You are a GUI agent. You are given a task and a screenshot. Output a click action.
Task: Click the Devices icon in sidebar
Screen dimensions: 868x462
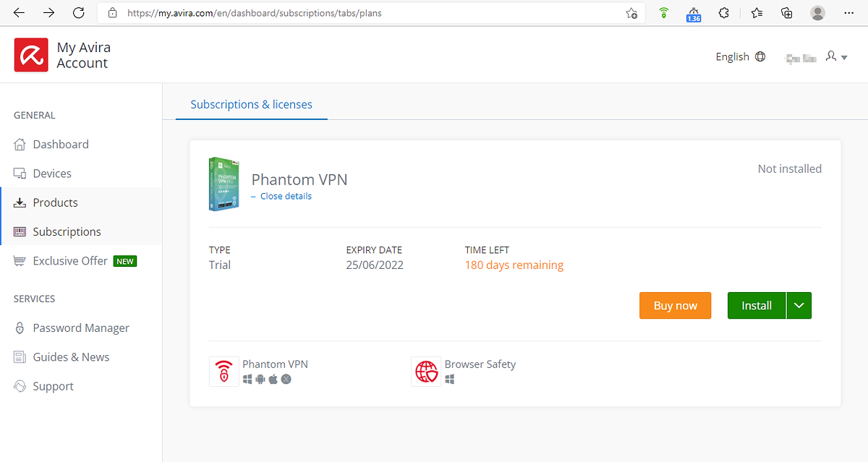click(x=20, y=174)
